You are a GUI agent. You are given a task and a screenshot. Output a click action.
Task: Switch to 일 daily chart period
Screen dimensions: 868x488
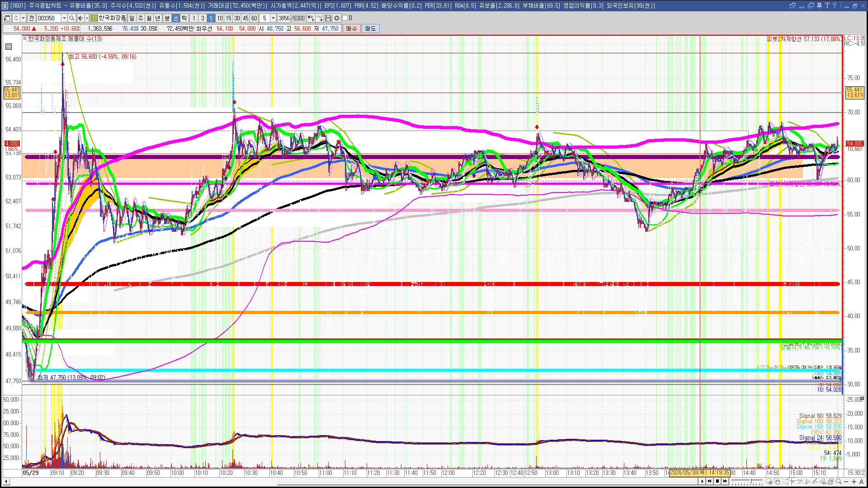click(132, 18)
